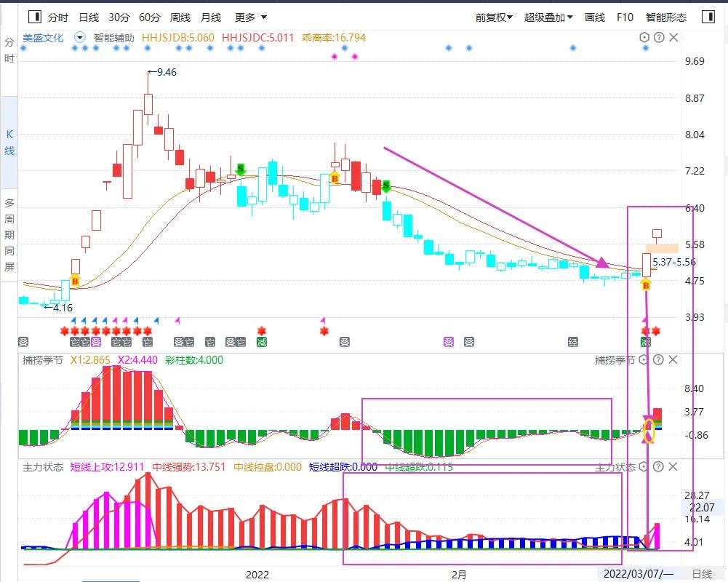This screenshot has width=728, height=582.
Task: Close the 捕捞季节 indicator panel
Action: 673,359
